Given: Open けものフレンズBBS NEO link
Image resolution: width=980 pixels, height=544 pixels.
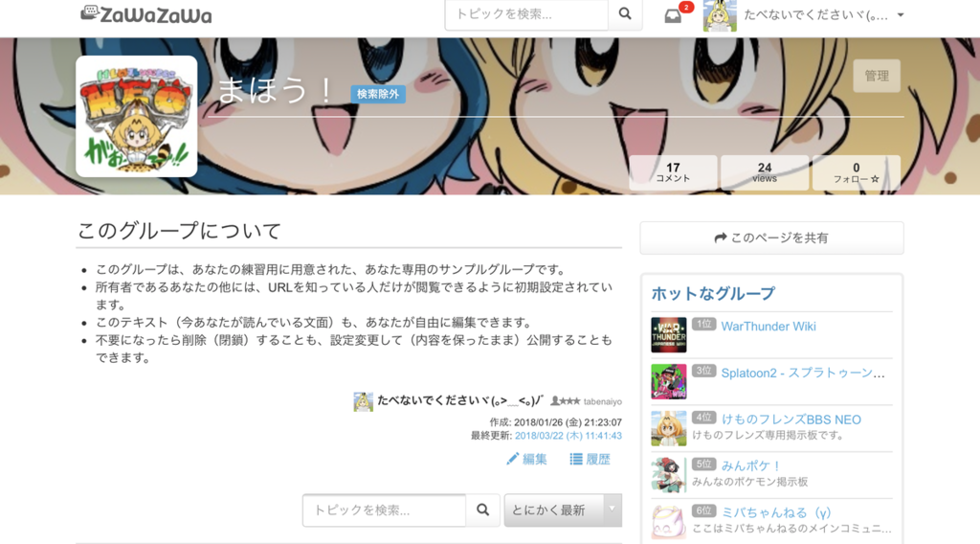Looking at the screenshot, I should click(791, 419).
